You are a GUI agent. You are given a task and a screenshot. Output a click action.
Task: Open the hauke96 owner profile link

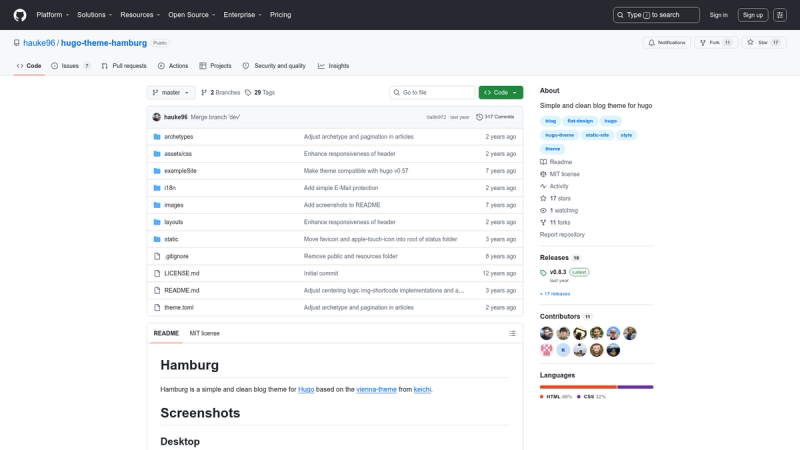point(39,43)
